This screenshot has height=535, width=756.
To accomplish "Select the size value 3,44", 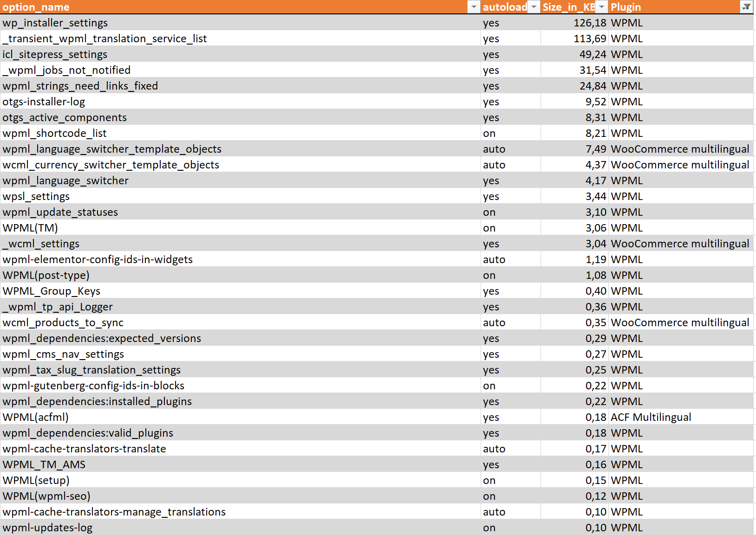I will point(575,196).
